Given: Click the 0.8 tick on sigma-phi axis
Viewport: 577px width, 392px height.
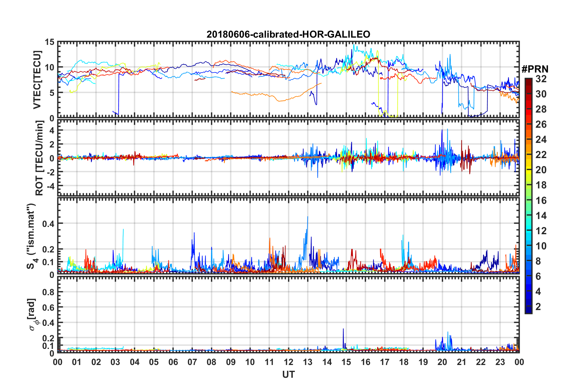Looking at the screenshot, I should (x=49, y=292).
